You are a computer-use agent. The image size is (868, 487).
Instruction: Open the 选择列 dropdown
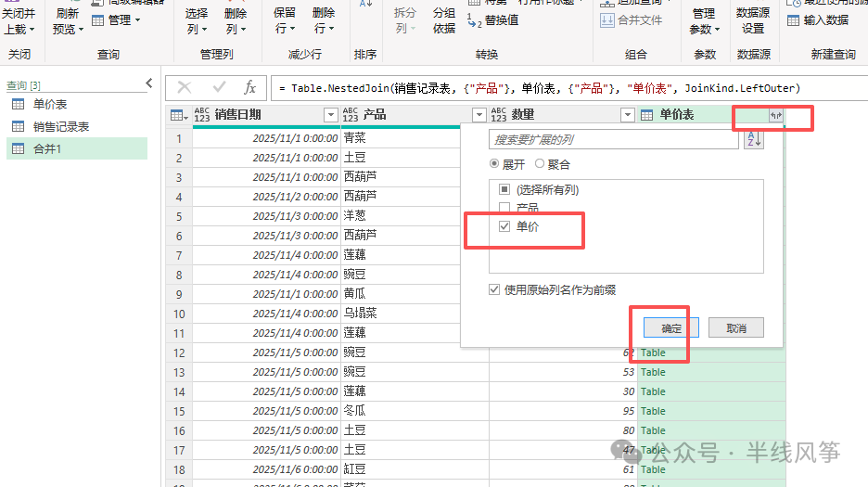[196, 21]
